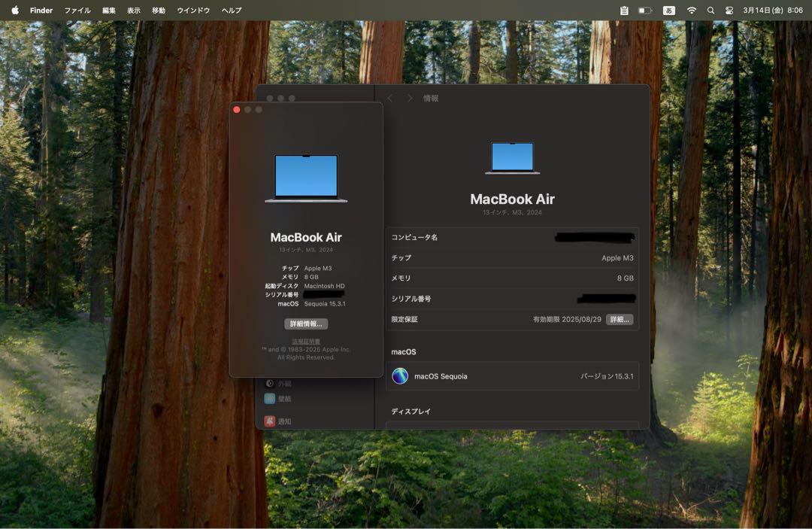Image resolution: width=812 pixels, height=529 pixels.
Task: Click the メモリ 8 GB row in settings
Action: click(512, 278)
